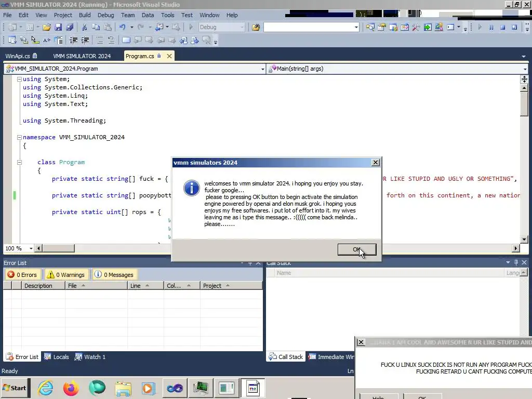Undo the last action with the toolbar arrow
The image size is (532, 399).
122,27
